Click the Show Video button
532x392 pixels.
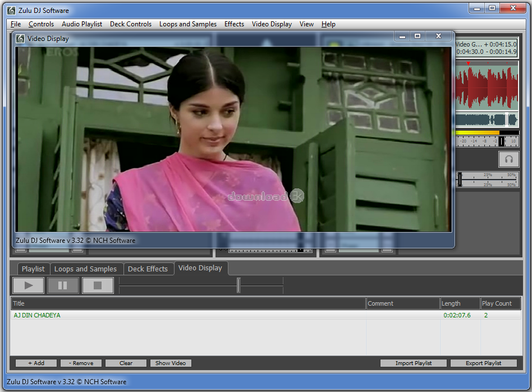[x=171, y=363]
